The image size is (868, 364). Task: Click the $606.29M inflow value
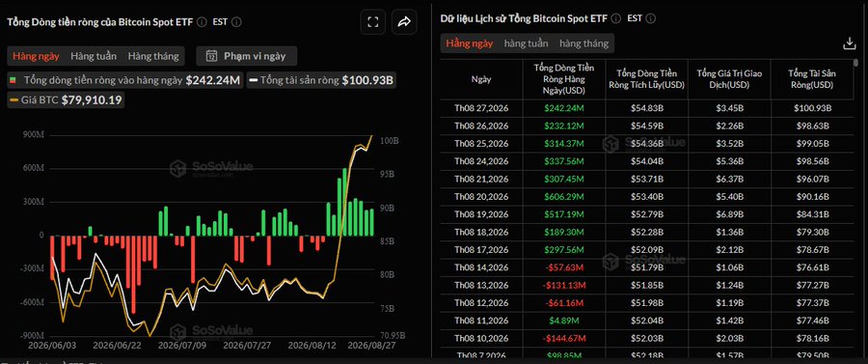563,197
